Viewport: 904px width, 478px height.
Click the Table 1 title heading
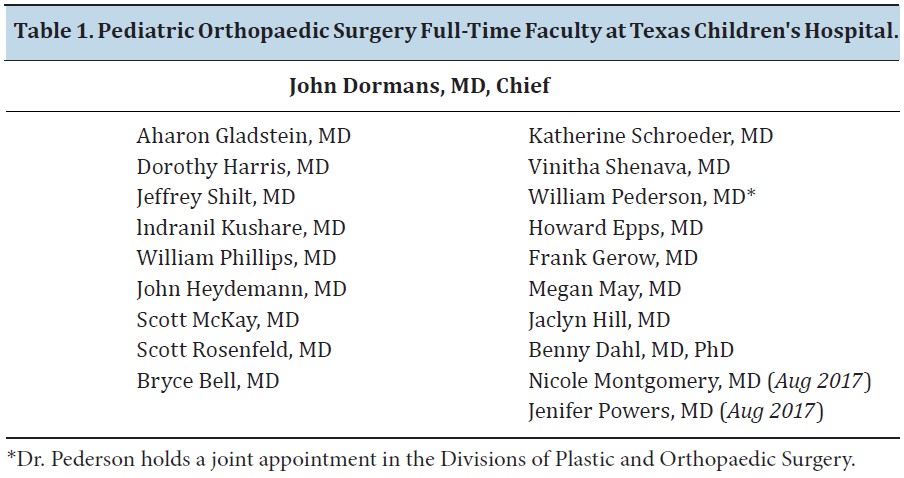coord(455,31)
